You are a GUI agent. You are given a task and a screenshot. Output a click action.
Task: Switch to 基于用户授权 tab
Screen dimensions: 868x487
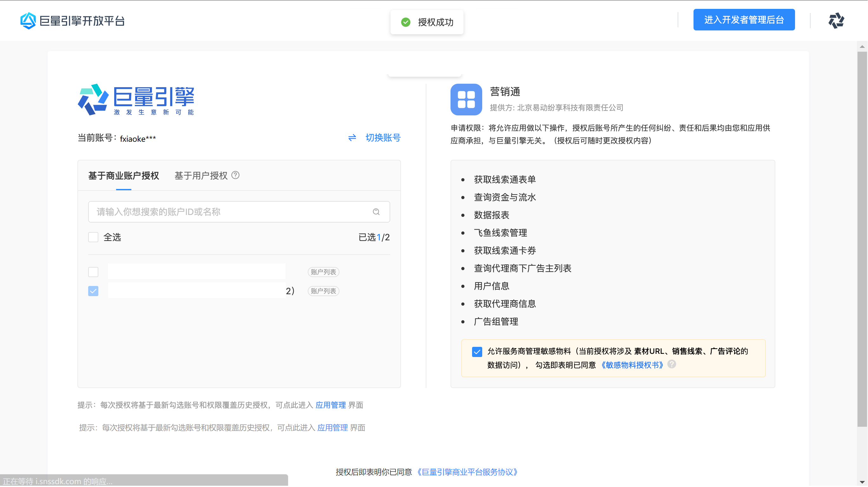(201, 176)
